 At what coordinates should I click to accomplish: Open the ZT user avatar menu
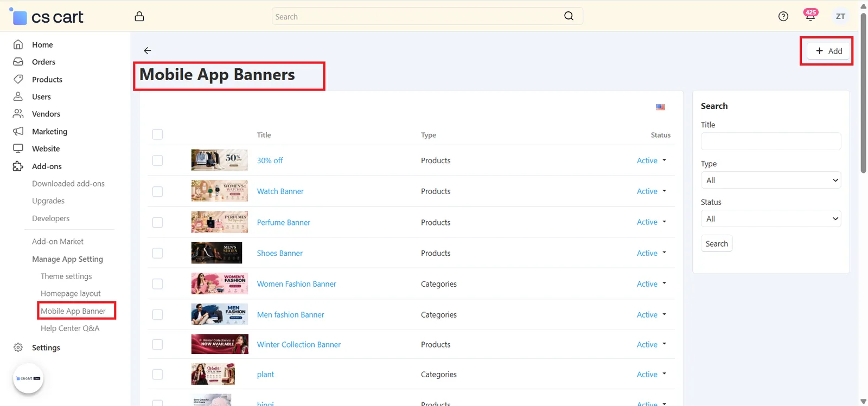point(840,16)
